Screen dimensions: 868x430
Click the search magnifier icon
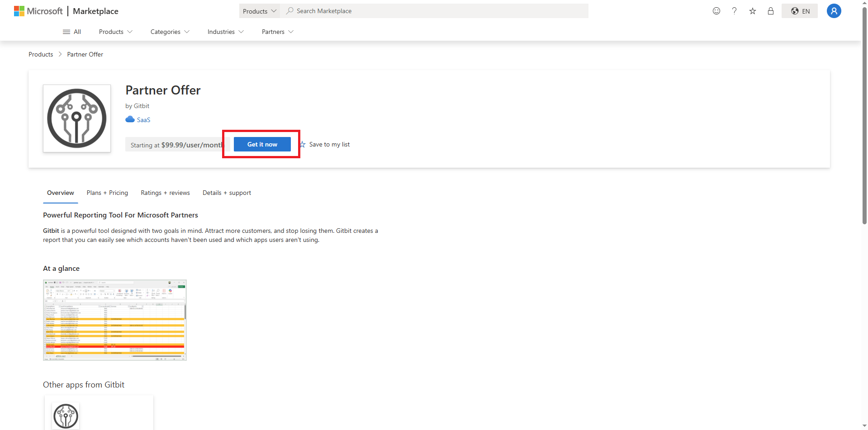289,10
